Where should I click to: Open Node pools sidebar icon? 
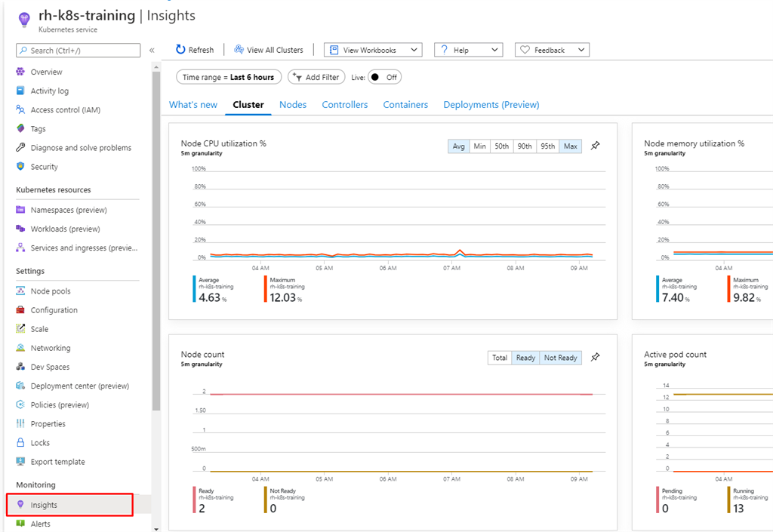pyautogui.click(x=21, y=291)
